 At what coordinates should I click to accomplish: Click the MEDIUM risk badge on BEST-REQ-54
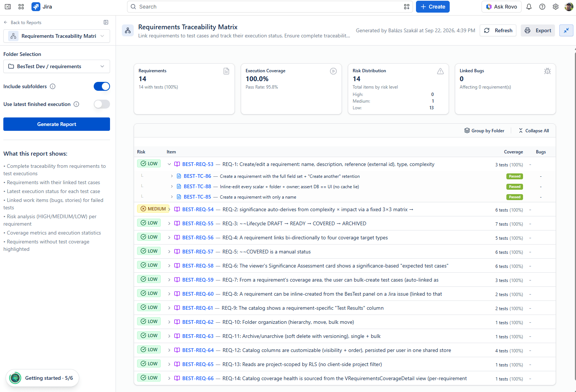pos(153,209)
